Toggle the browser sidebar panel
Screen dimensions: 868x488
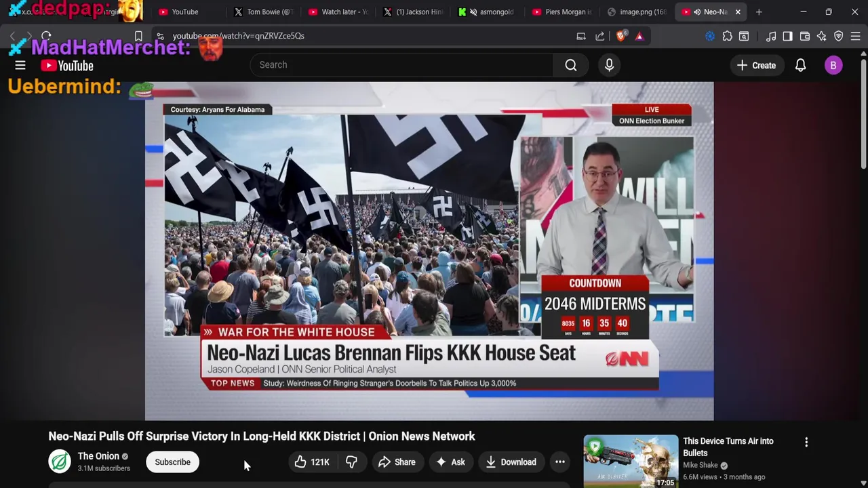(787, 36)
